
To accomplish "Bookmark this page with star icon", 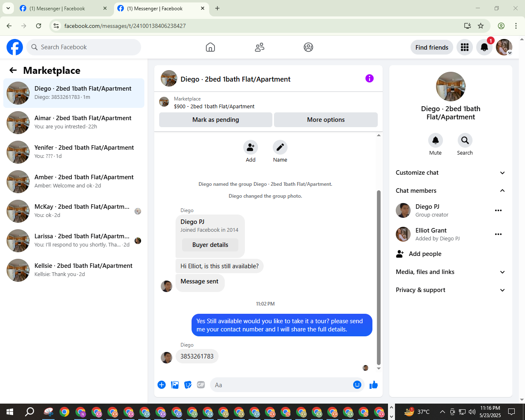I will pyautogui.click(x=481, y=26).
